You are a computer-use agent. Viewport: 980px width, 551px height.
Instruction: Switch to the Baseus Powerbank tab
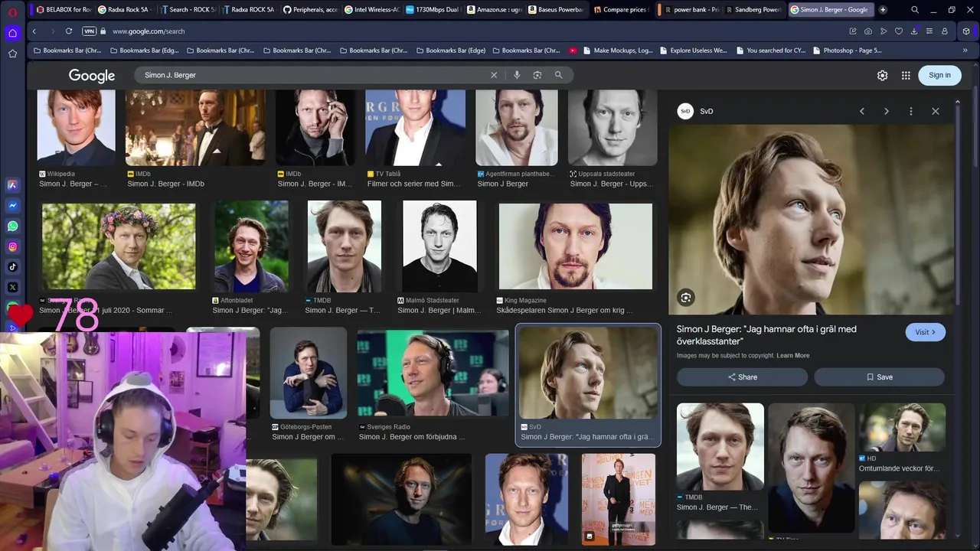point(557,10)
